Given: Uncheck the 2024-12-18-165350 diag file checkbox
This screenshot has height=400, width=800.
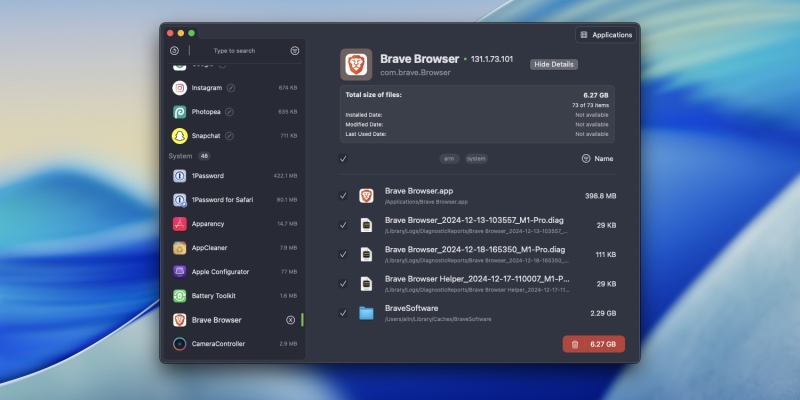Looking at the screenshot, I should click(x=343, y=254).
